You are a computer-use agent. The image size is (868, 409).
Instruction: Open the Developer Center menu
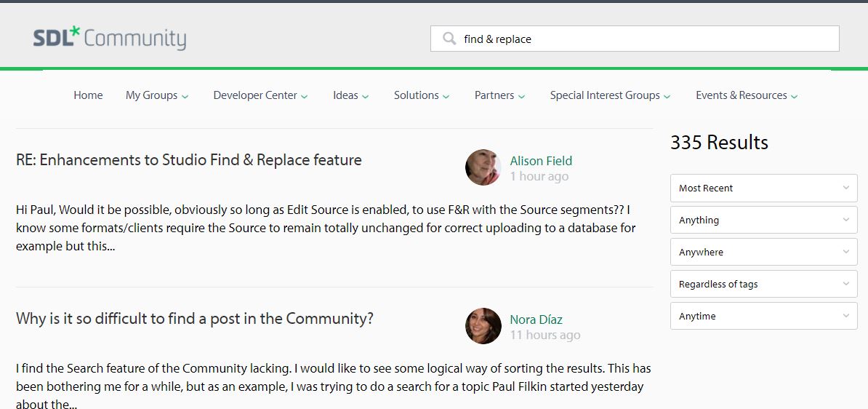pos(260,95)
